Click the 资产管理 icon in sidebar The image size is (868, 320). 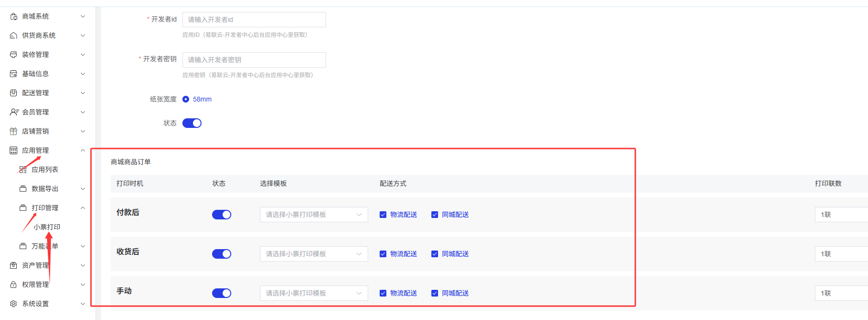(13, 265)
